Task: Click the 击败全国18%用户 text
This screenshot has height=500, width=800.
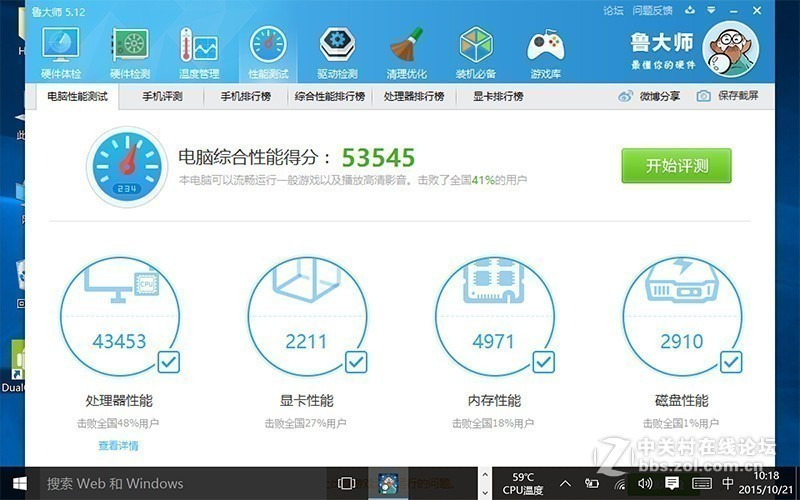Action: point(493,423)
